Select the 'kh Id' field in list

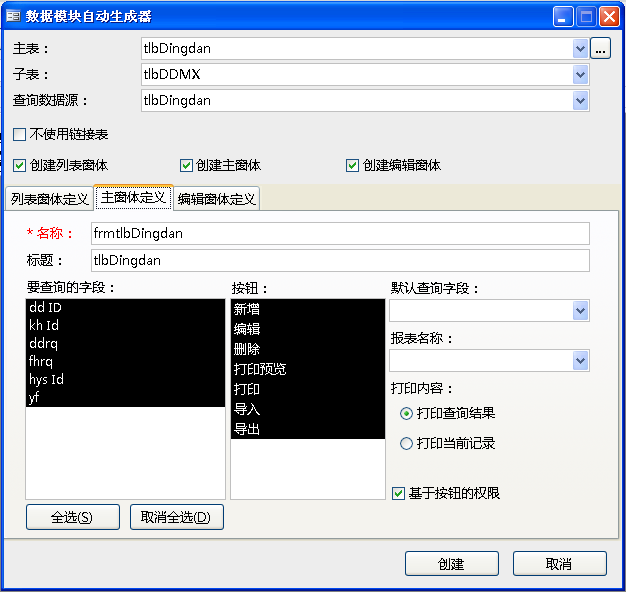tap(125, 325)
